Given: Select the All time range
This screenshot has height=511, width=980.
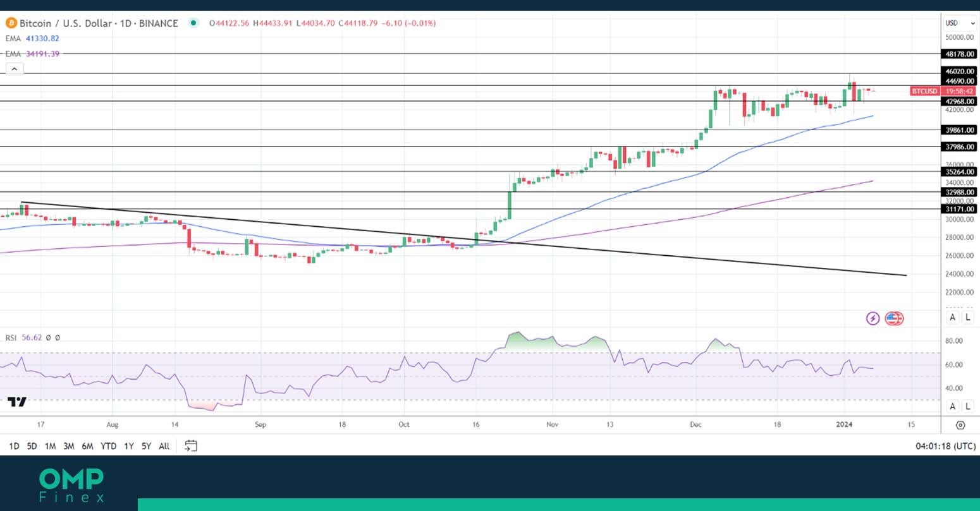Looking at the screenshot, I should point(164,446).
